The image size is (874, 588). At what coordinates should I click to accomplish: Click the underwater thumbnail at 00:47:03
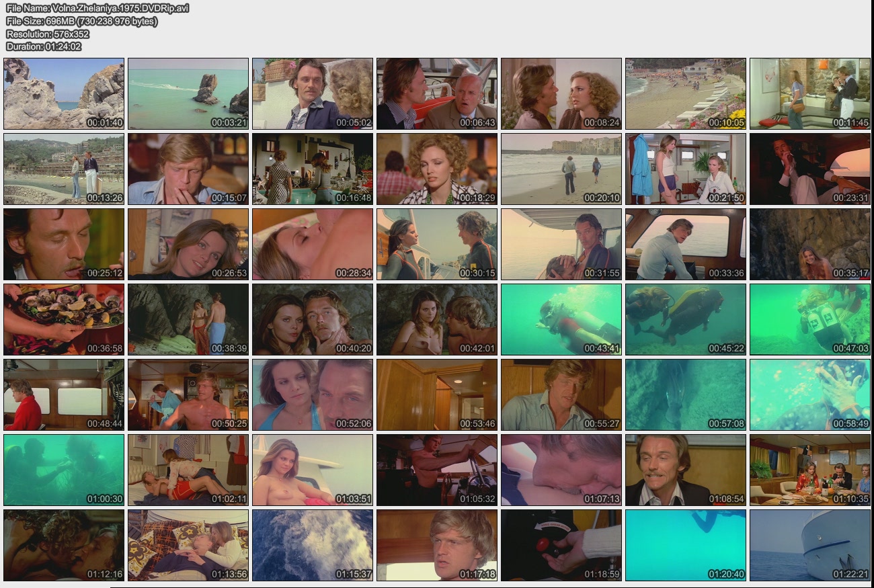click(x=810, y=319)
